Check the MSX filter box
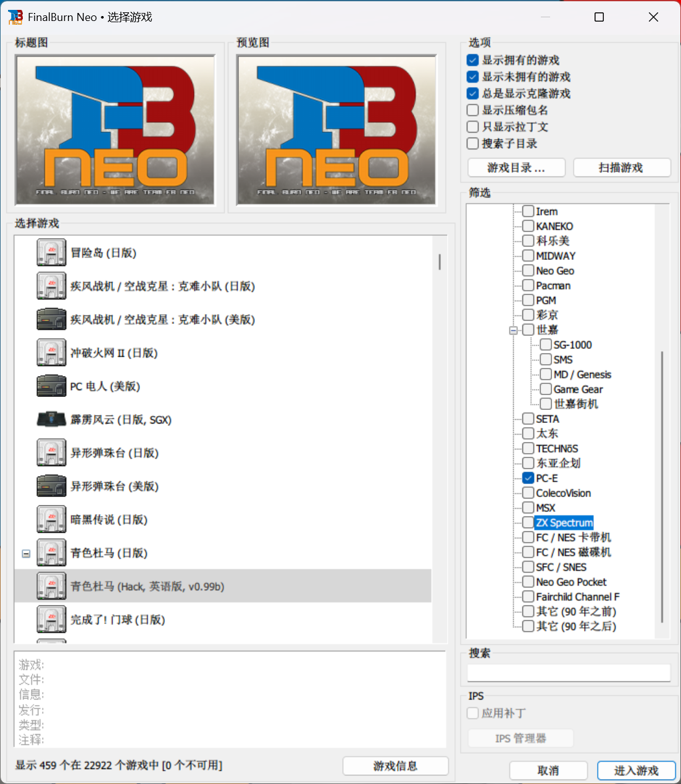681x784 pixels. pyautogui.click(x=528, y=507)
